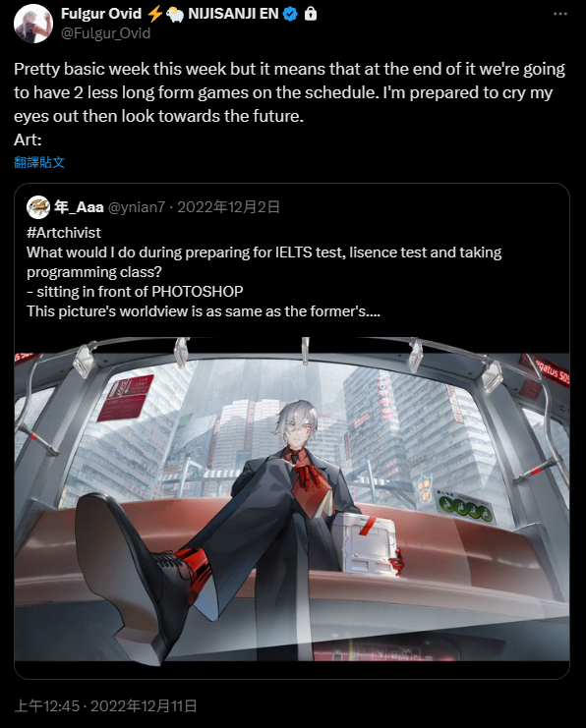The image size is (586, 728).
Task: Click the @ynian7 handle in quoted post
Action: click(137, 207)
